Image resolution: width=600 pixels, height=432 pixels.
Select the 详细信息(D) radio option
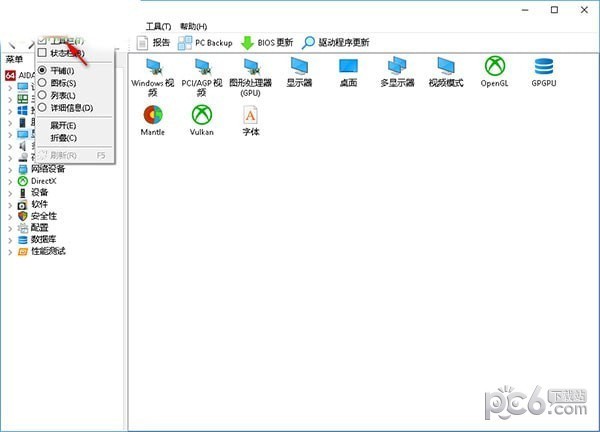42,108
